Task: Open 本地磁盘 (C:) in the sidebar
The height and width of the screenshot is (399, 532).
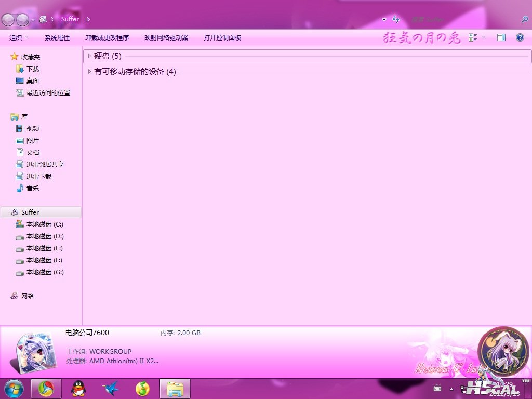Action: click(45, 224)
